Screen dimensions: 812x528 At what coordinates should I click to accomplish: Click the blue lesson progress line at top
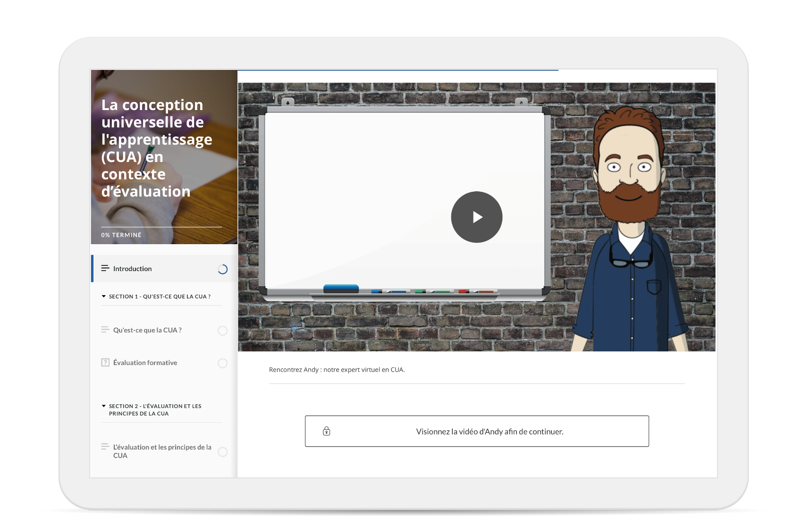pyautogui.click(x=398, y=70)
